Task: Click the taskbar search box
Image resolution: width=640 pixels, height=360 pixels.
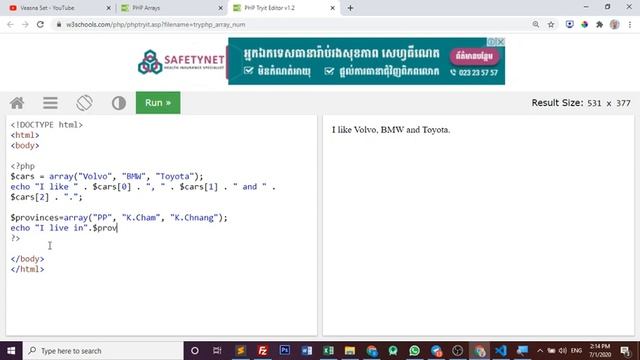Action: coord(102,351)
